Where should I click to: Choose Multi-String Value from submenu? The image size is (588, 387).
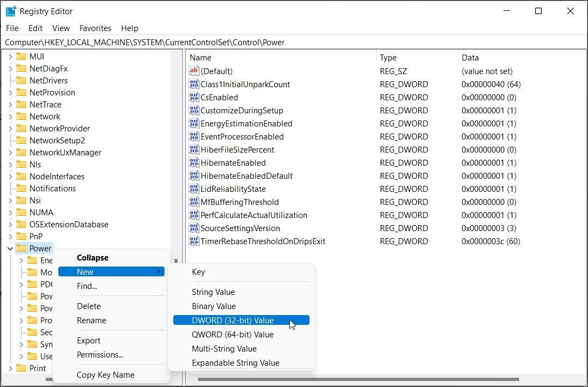coord(241,349)
